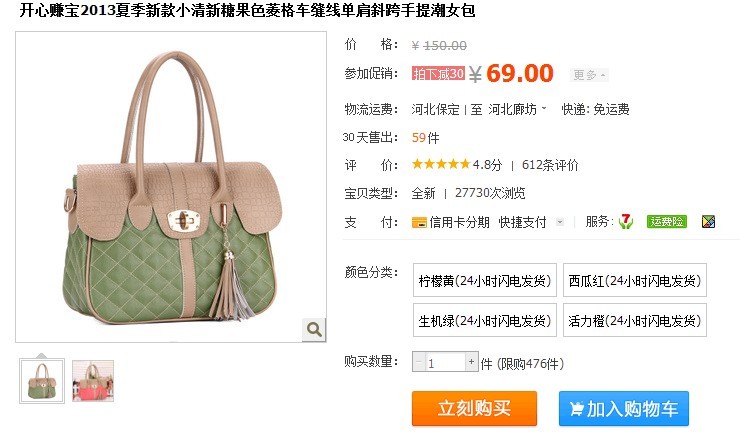Expand the payment methods dropdown arrow
740x440 pixels.
click(560, 222)
